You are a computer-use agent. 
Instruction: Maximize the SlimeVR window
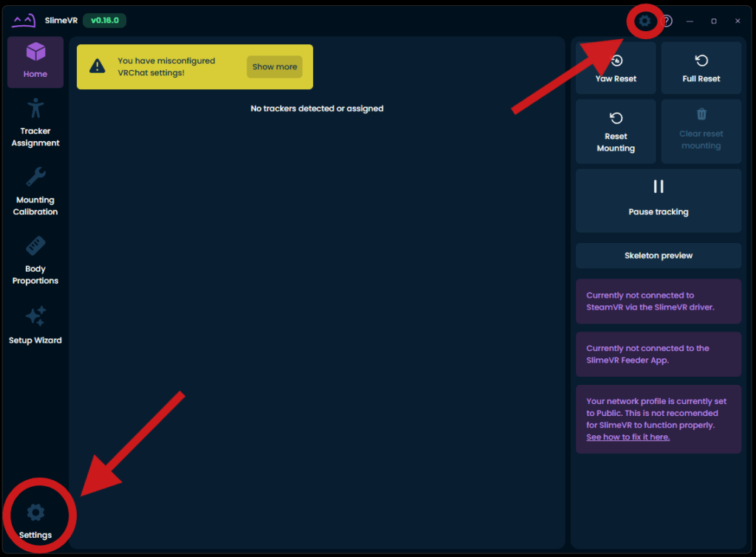(x=714, y=21)
